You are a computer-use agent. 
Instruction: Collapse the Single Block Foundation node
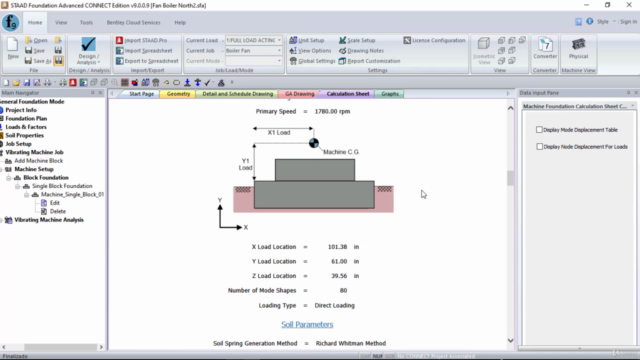pyautogui.click(x=18, y=186)
